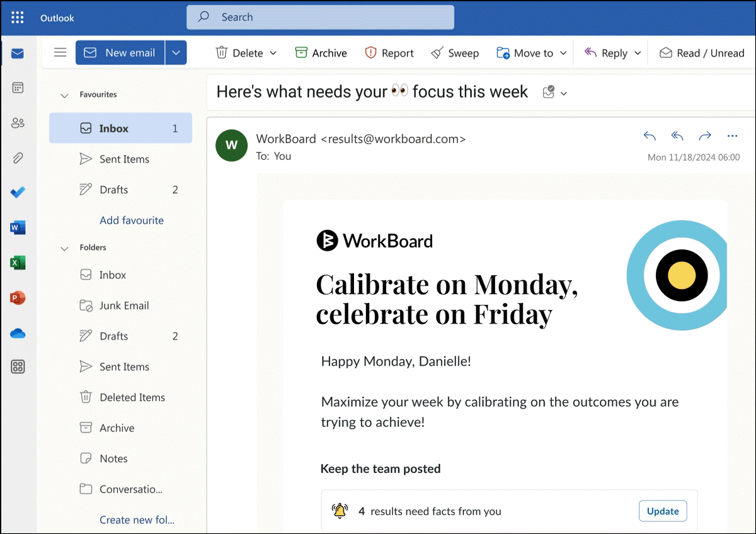
Task: Expand the Reply options arrow
Action: [x=638, y=53]
